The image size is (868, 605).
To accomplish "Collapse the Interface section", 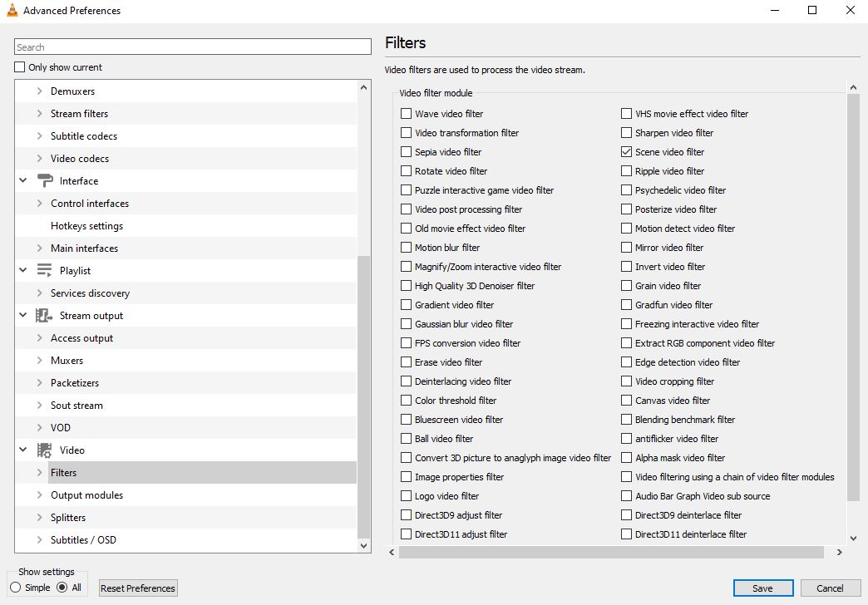I will [22, 180].
